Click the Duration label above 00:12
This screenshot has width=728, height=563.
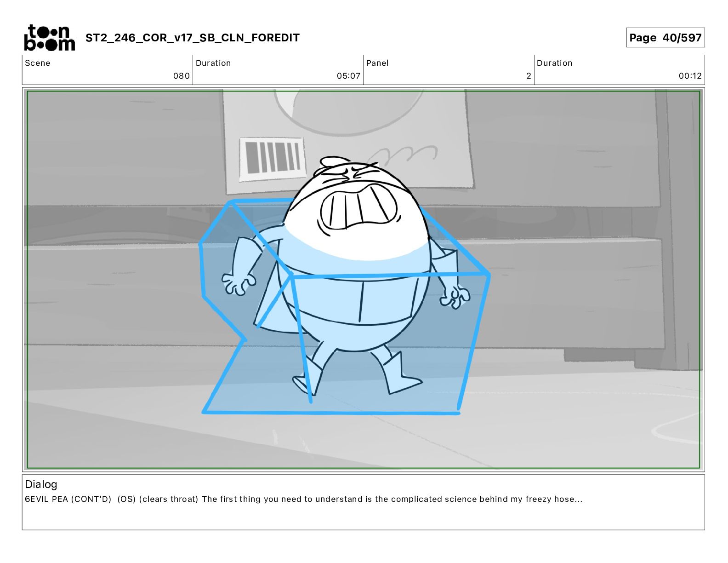(x=554, y=63)
